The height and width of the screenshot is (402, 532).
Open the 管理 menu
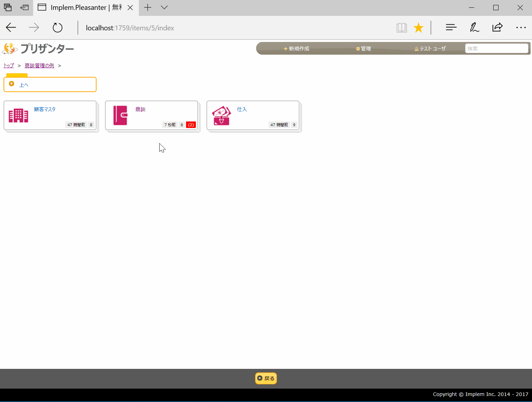pyautogui.click(x=363, y=49)
